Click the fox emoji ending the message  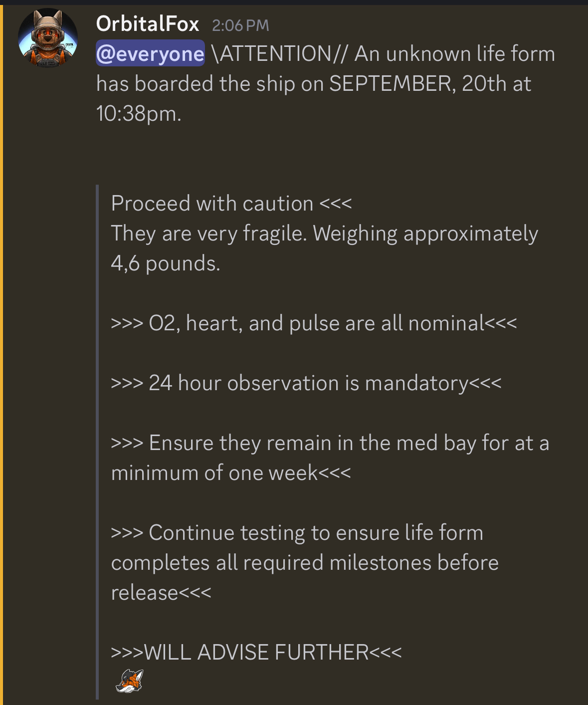coord(130,681)
